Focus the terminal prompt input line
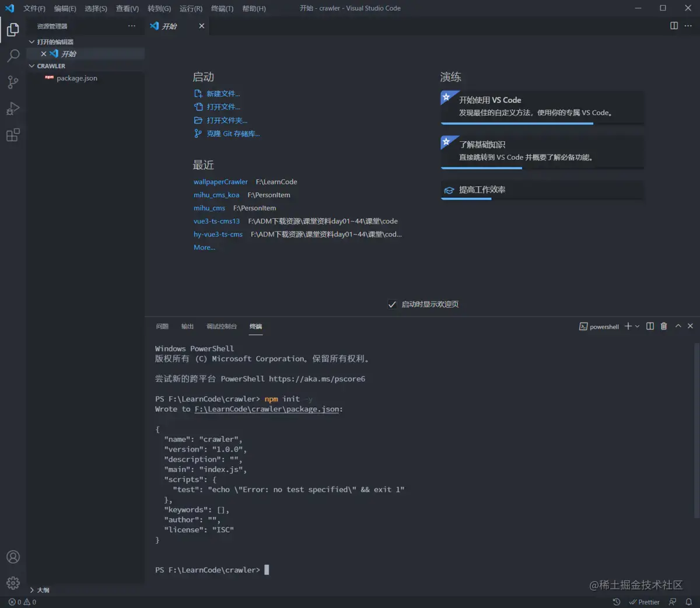 pyautogui.click(x=267, y=570)
